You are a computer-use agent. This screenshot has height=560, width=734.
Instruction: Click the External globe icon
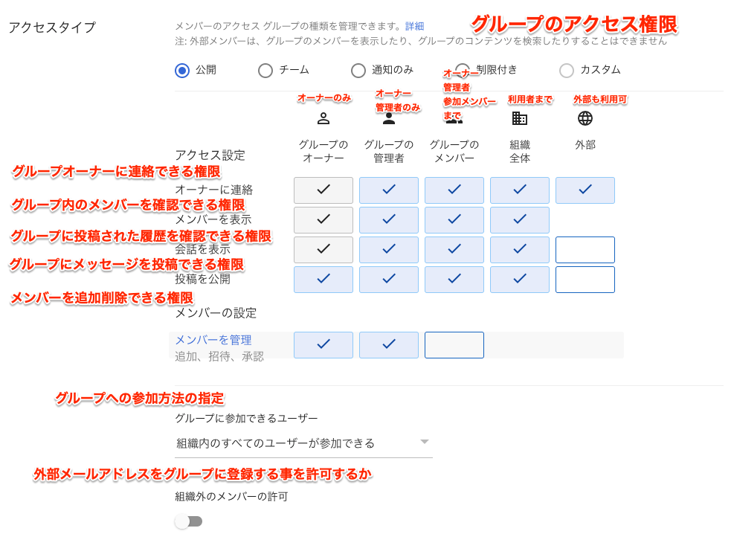pos(585,118)
